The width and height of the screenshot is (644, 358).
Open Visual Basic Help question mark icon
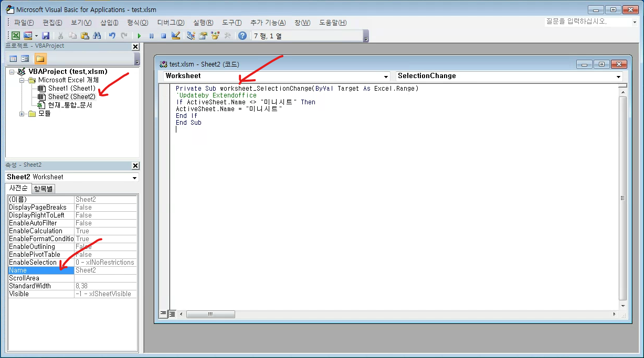[x=242, y=36]
